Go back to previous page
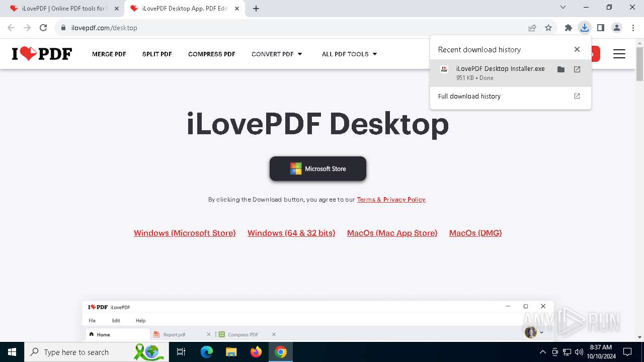This screenshot has width=644, height=362. [11, 28]
